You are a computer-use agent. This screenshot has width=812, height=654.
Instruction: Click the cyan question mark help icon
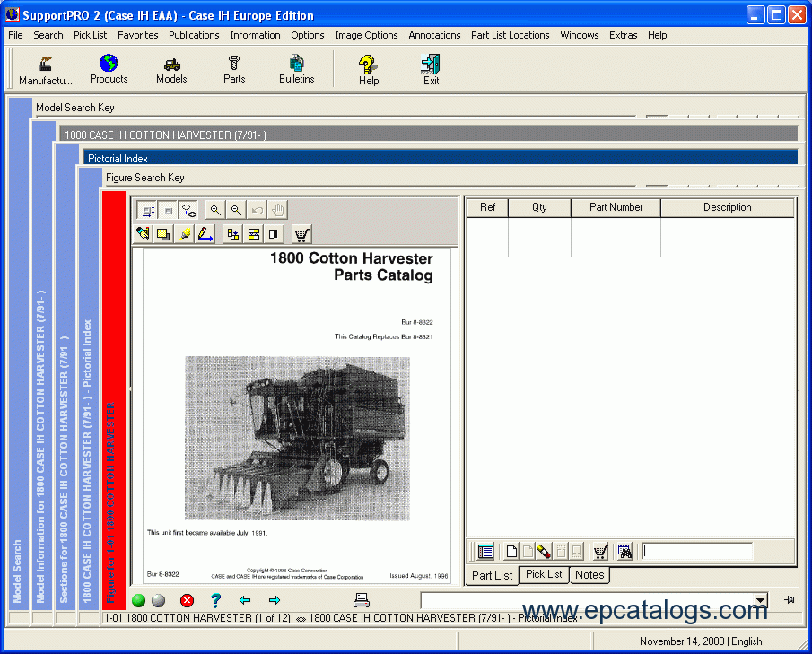(x=216, y=600)
